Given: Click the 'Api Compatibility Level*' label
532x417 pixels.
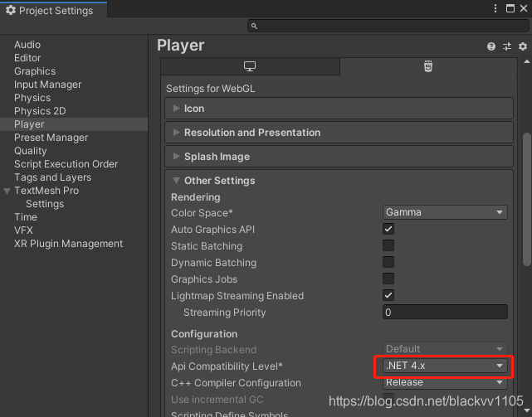Looking at the screenshot, I should pos(227,366).
